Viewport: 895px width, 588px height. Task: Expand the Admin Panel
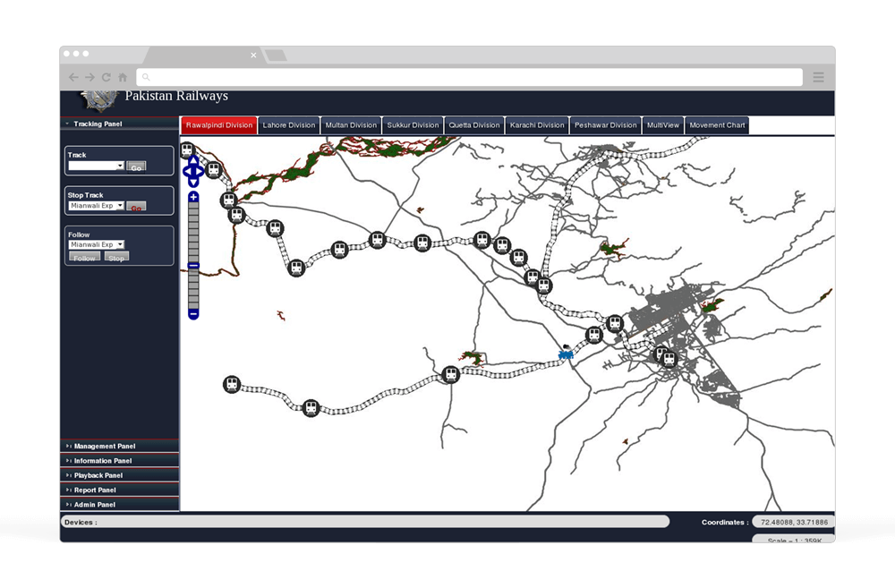[119, 505]
